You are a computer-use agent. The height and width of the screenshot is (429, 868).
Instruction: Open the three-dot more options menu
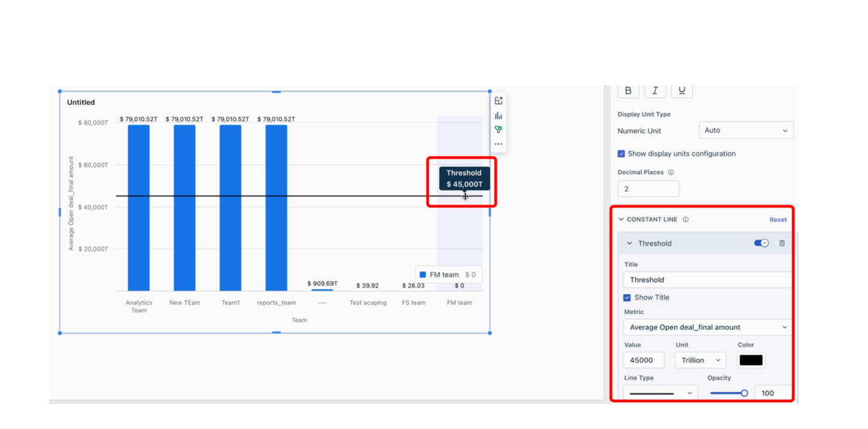tap(499, 144)
